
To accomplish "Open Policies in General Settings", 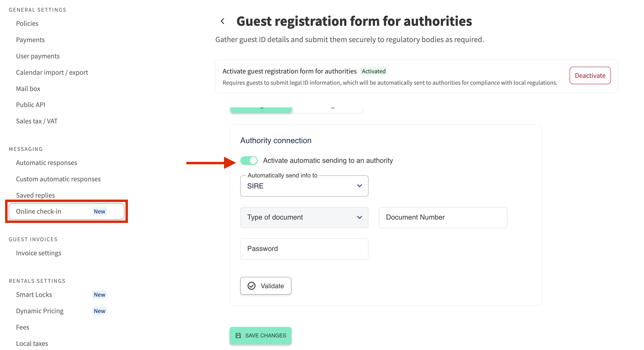I will (27, 23).
